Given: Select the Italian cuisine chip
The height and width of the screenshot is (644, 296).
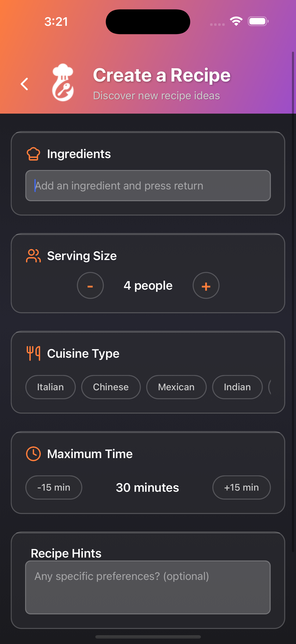Looking at the screenshot, I should (x=50, y=387).
